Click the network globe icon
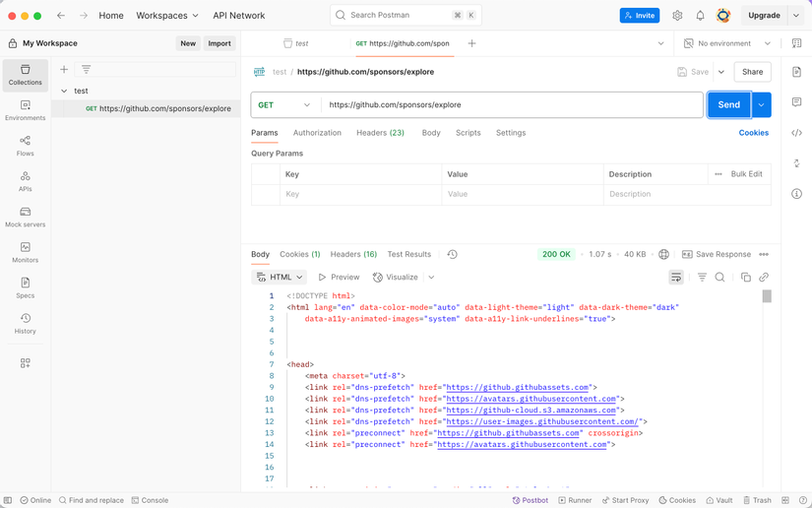 (664, 254)
